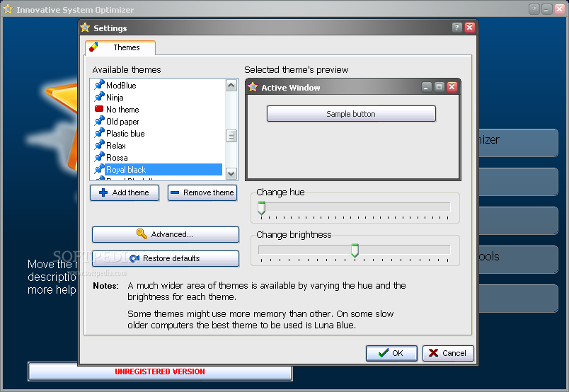Click the pin icon beside Rossa

pyautogui.click(x=99, y=157)
